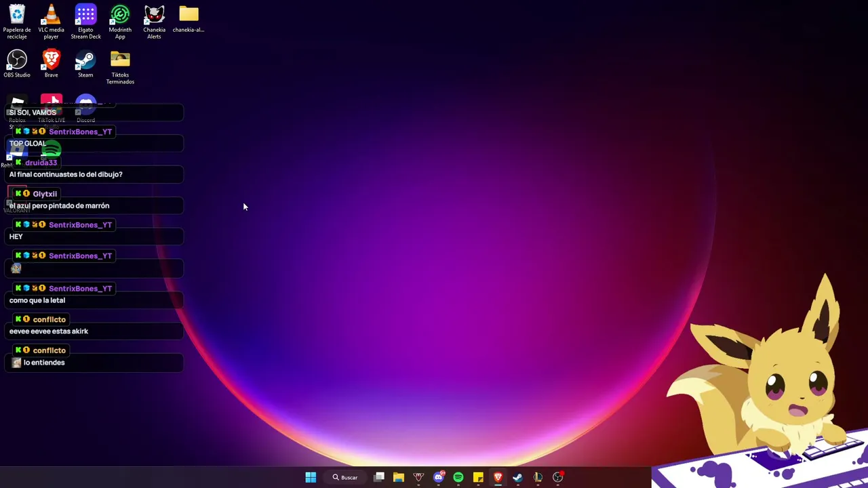This screenshot has width=868, height=488.
Task: Select the Discord desktop shortcut
Action: click(x=85, y=109)
